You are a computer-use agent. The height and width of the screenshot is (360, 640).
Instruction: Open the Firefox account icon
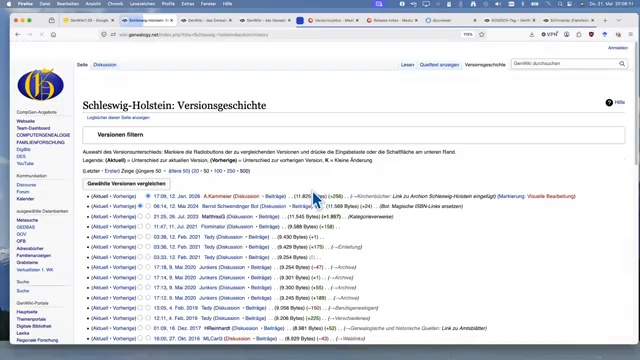(567, 35)
